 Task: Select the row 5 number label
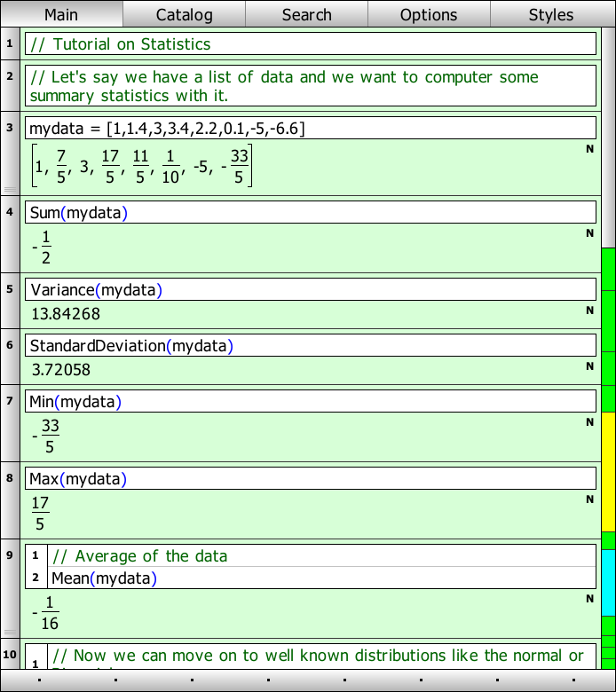click(10, 289)
